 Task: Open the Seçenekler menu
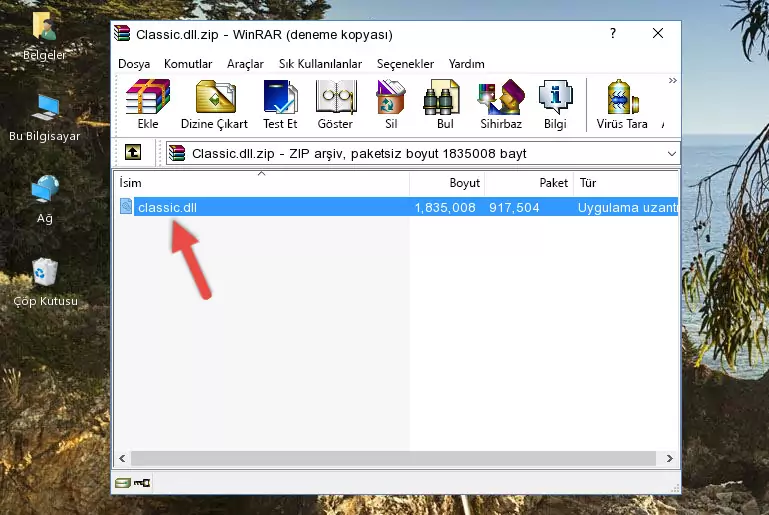click(405, 64)
